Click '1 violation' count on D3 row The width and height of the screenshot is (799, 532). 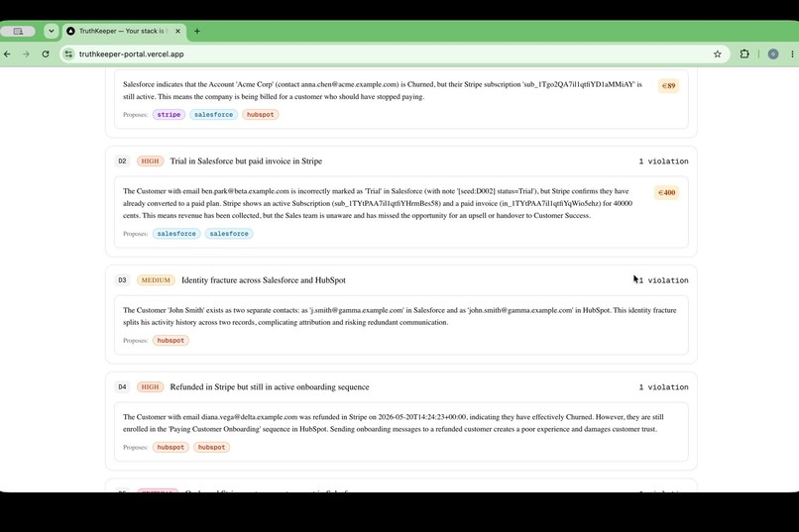(663, 280)
